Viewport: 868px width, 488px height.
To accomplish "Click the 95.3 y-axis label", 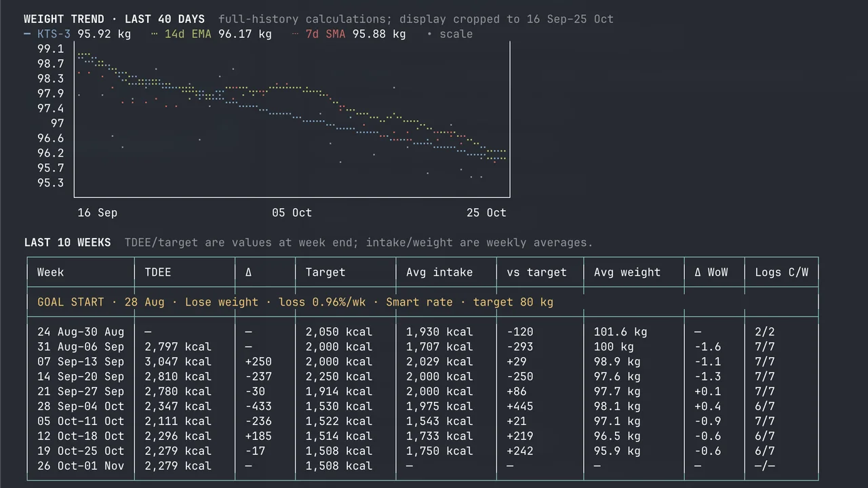I will 51,183.
